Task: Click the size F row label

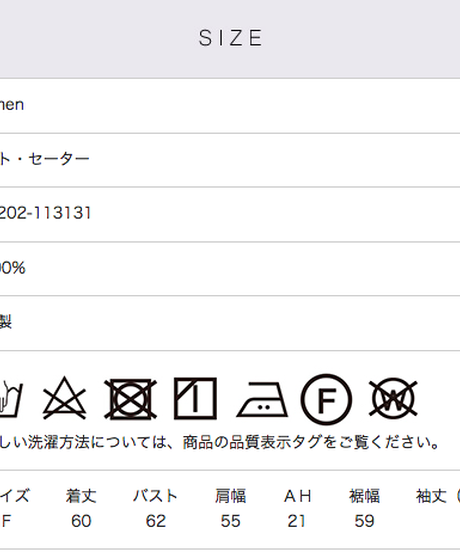Action: [7, 521]
